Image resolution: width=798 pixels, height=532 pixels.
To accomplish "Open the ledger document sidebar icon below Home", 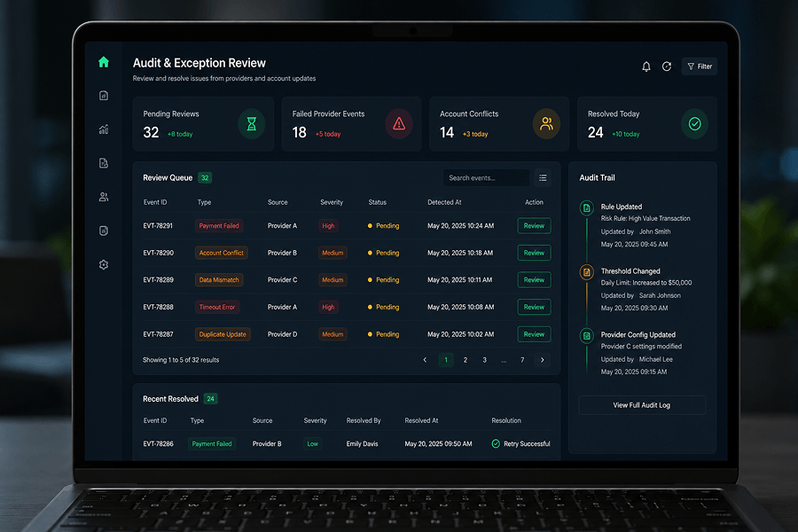I will pyautogui.click(x=104, y=96).
